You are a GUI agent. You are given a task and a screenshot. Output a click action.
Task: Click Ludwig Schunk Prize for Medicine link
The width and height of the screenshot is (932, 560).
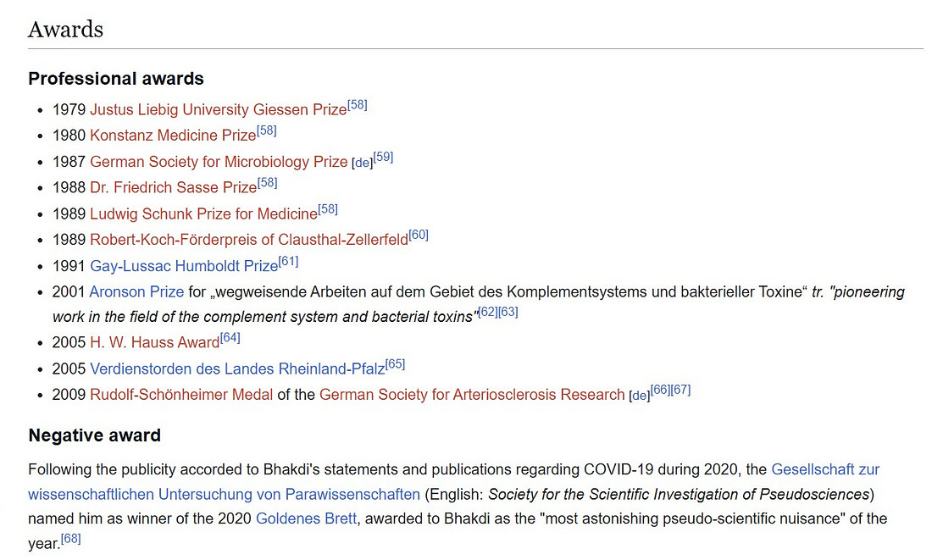[203, 213]
